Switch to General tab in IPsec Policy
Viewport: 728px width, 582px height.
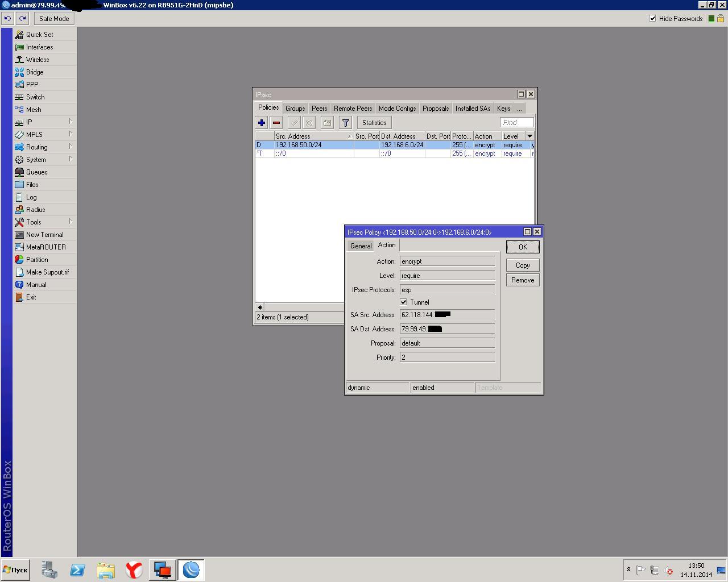361,246
